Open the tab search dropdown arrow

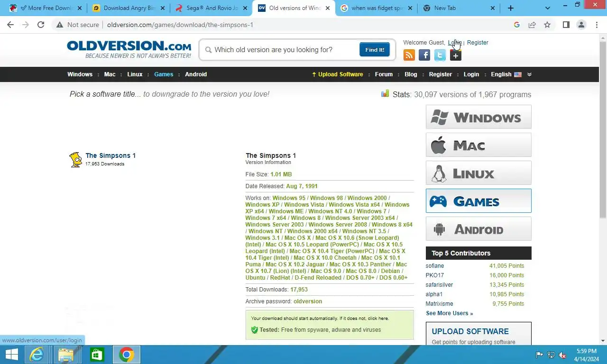click(x=548, y=8)
